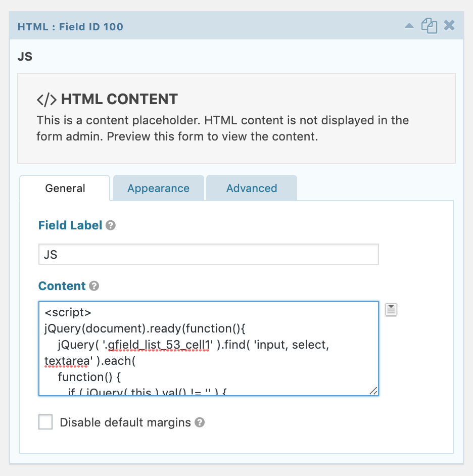Enable the Disable default margins checkbox
This screenshot has height=476, width=473.
point(45,422)
